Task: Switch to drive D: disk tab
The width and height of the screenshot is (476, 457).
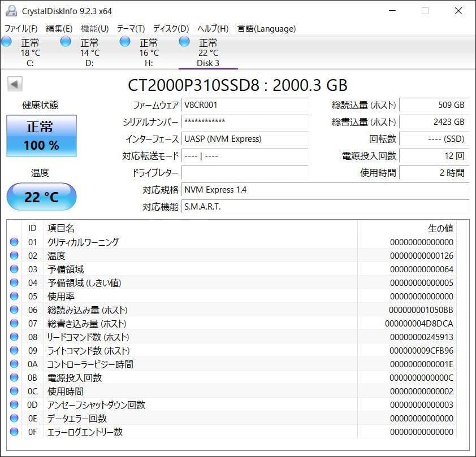Action: 89,52
